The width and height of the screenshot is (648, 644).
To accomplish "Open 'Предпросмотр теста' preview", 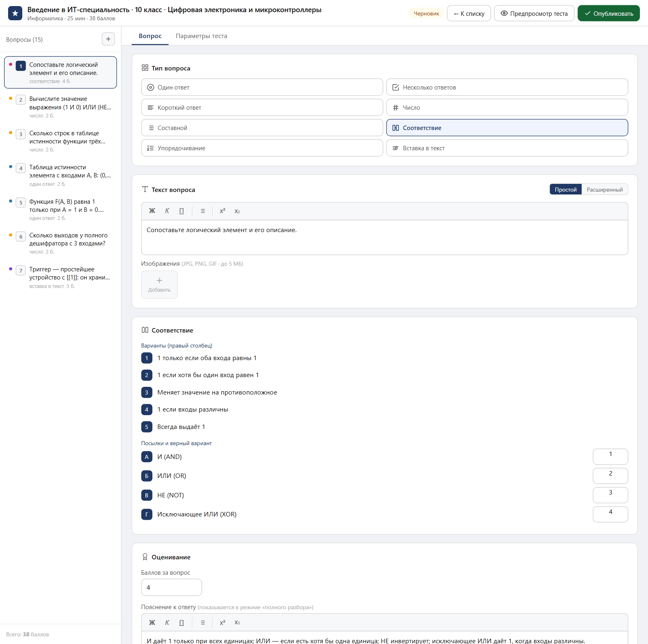I will click(x=534, y=13).
